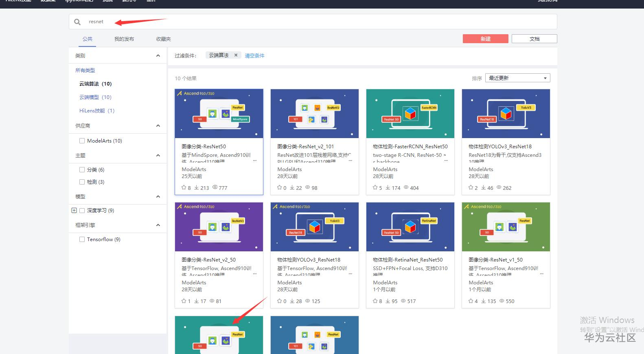
Task: Expand description ellipsis on 图像分类-ResNet50 card
Action: click(255, 161)
